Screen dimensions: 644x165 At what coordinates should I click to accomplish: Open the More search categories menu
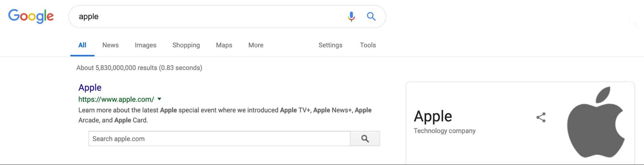tap(256, 45)
